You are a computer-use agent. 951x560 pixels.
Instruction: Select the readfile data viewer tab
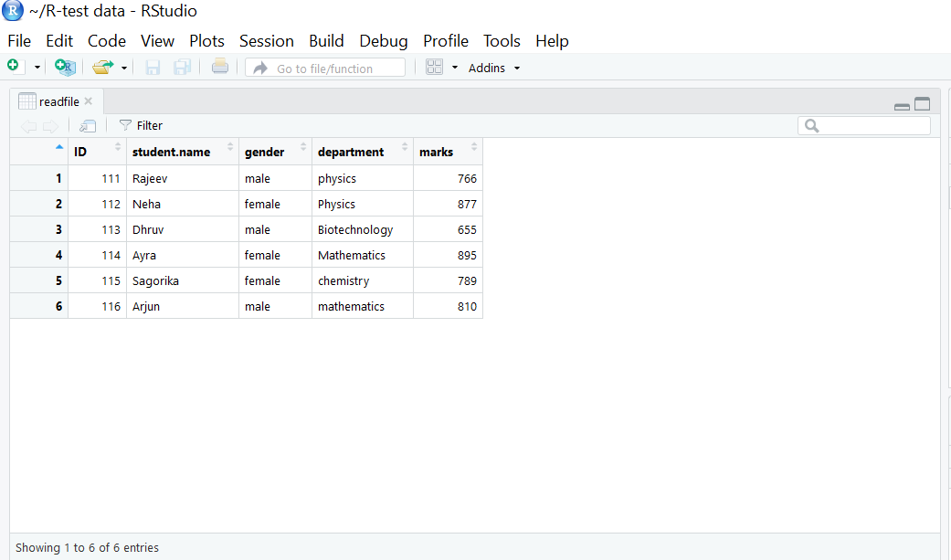(55, 101)
